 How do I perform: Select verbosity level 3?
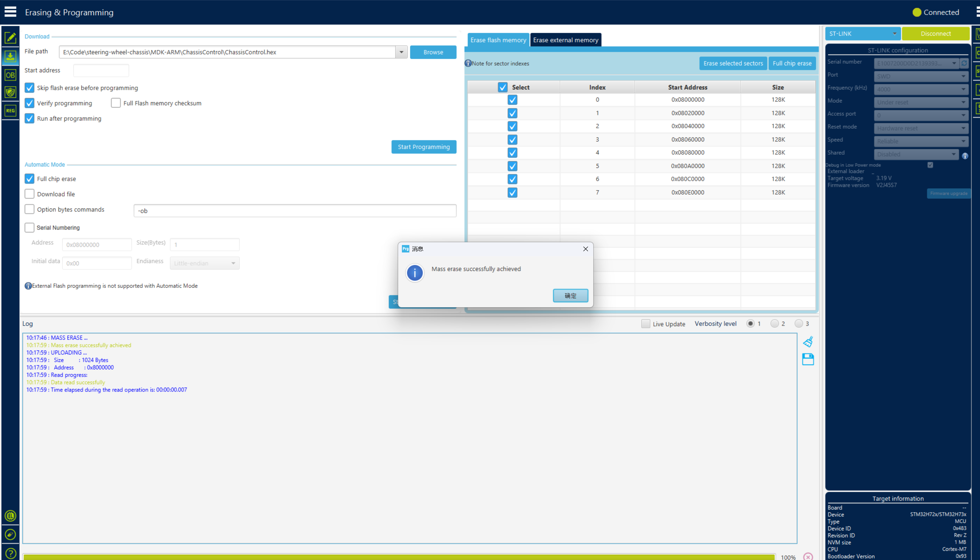(799, 323)
